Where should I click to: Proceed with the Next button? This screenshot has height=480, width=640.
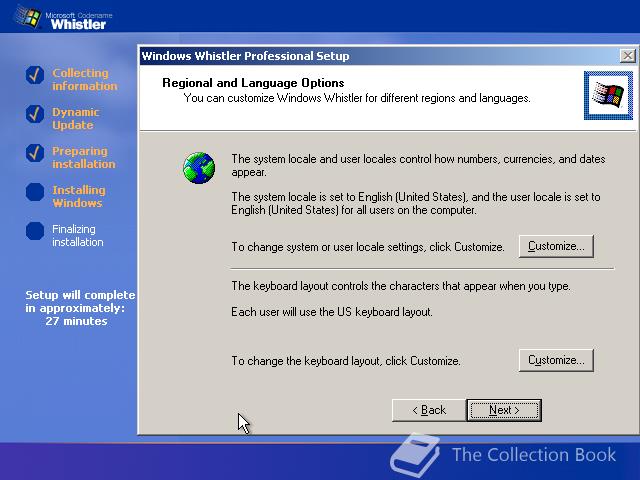click(x=504, y=410)
